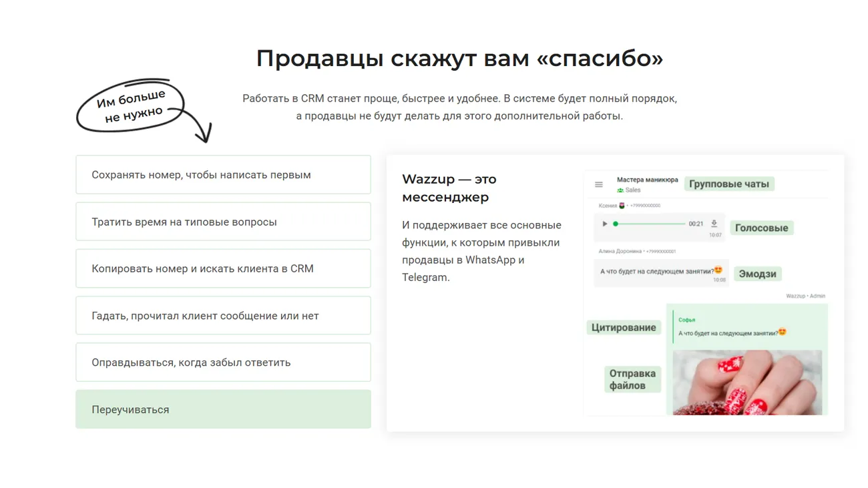Select tab 'Сохранять номер, чтобы написать первым'
This screenshot has width=868, height=488.
coord(223,175)
